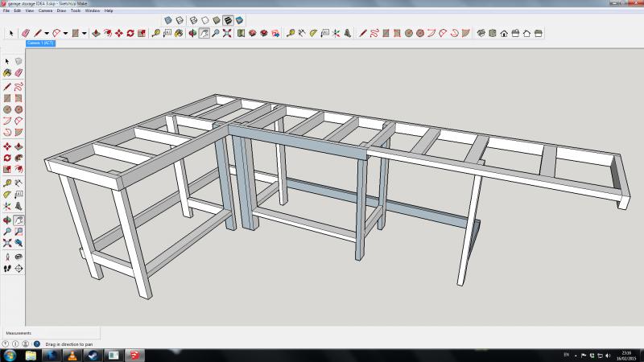Activate the Push/Pull tool
The width and height of the screenshot is (644, 362).
point(96,33)
